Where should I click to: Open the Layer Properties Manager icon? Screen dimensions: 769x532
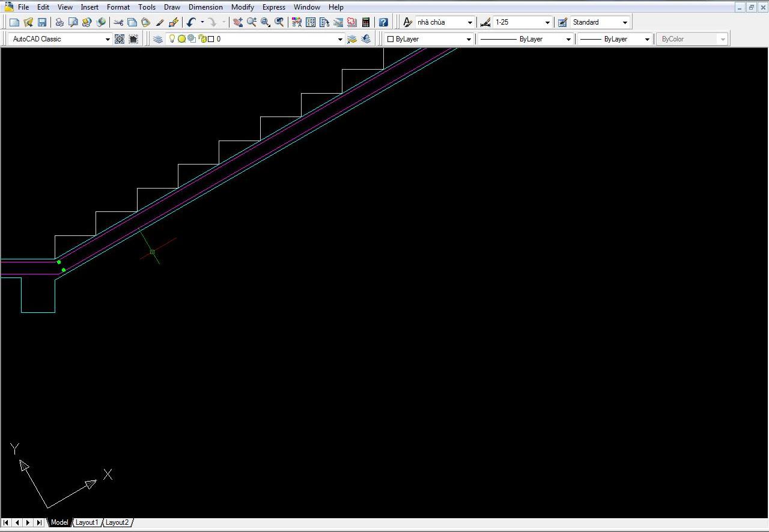[x=158, y=39]
